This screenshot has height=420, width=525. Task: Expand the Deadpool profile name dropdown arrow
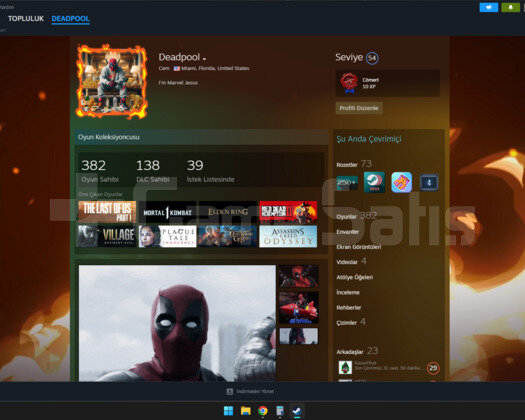click(x=204, y=59)
